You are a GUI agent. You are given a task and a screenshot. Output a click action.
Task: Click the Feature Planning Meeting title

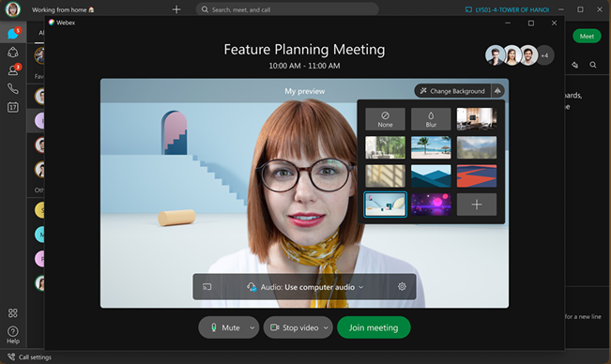[304, 50]
